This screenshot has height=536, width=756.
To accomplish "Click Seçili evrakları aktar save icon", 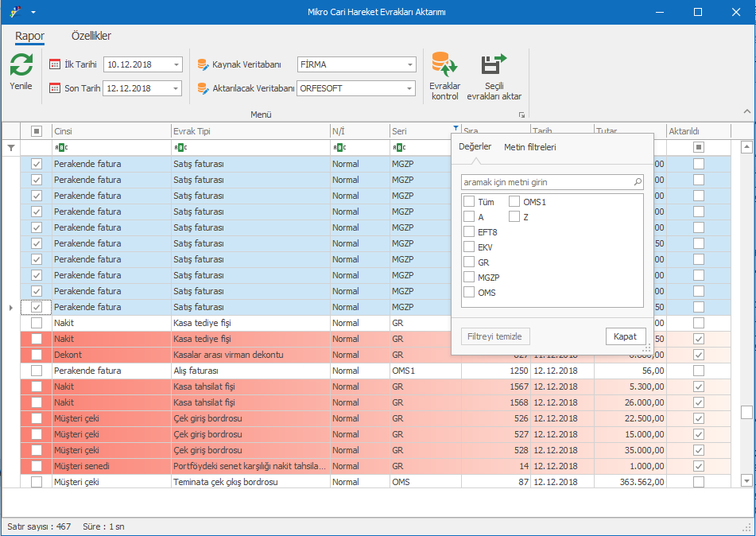I will pyautogui.click(x=494, y=64).
